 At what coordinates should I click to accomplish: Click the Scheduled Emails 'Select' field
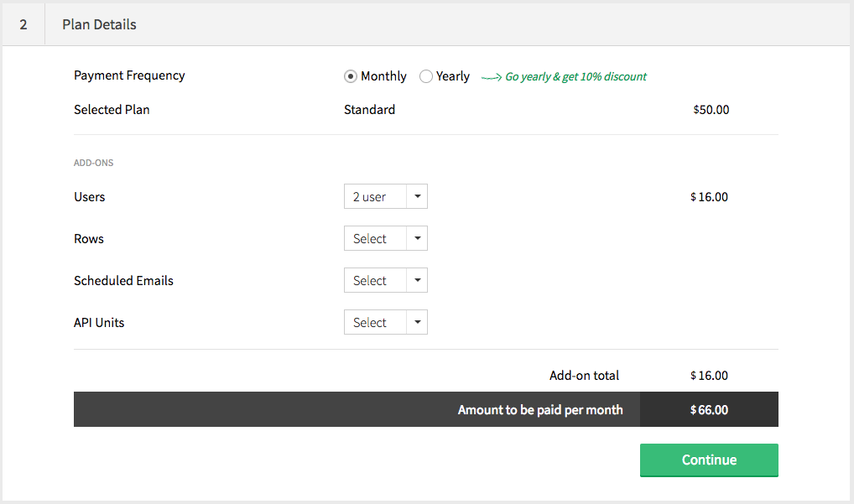tap(375, 281)
